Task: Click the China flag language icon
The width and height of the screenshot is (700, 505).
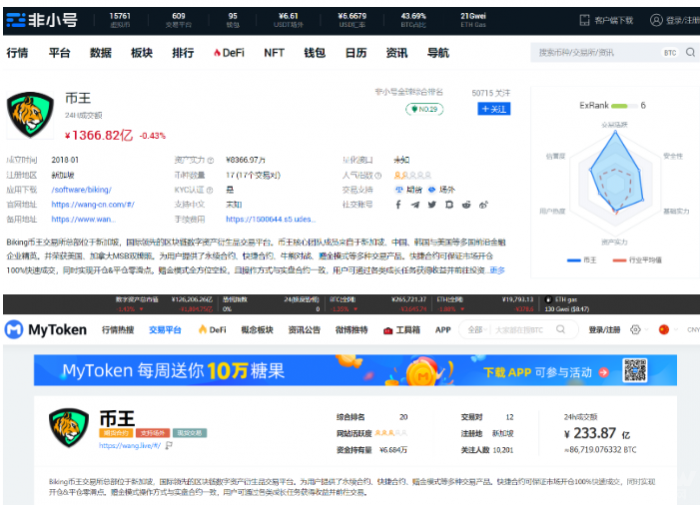Action: [664, 330]
